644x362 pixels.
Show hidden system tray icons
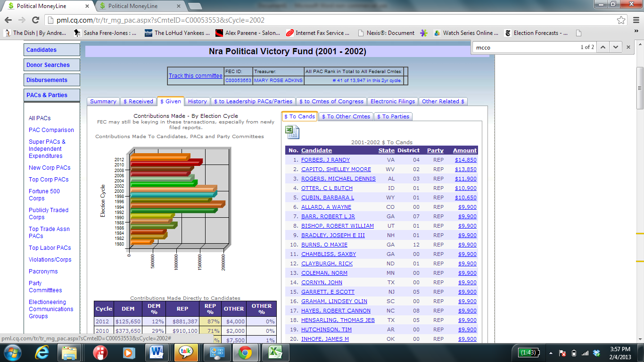click(x=551, y=353)
